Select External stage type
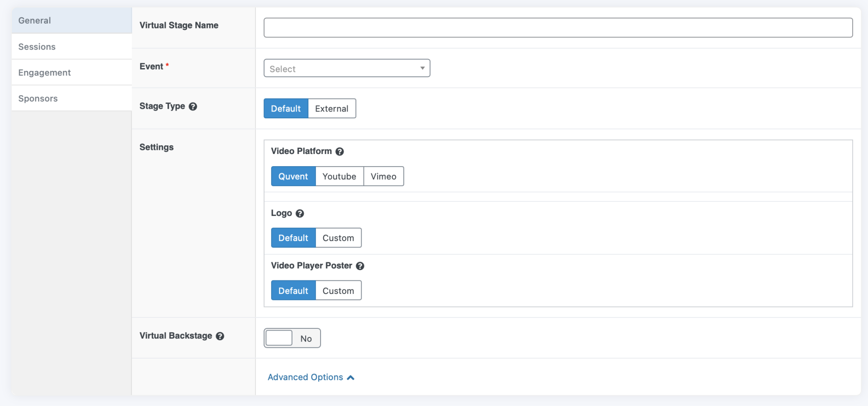 tap(331, 109)
